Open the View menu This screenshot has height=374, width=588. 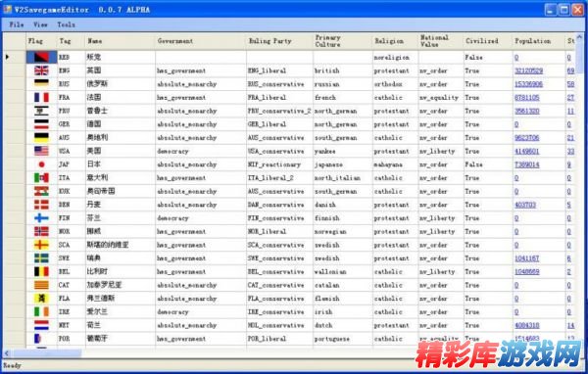(x=40, y=24)
